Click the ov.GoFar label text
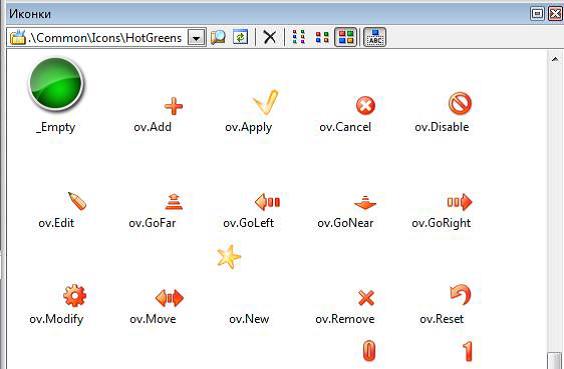The width and height of the screenshot is (564, 369). (x=153, y=223)
